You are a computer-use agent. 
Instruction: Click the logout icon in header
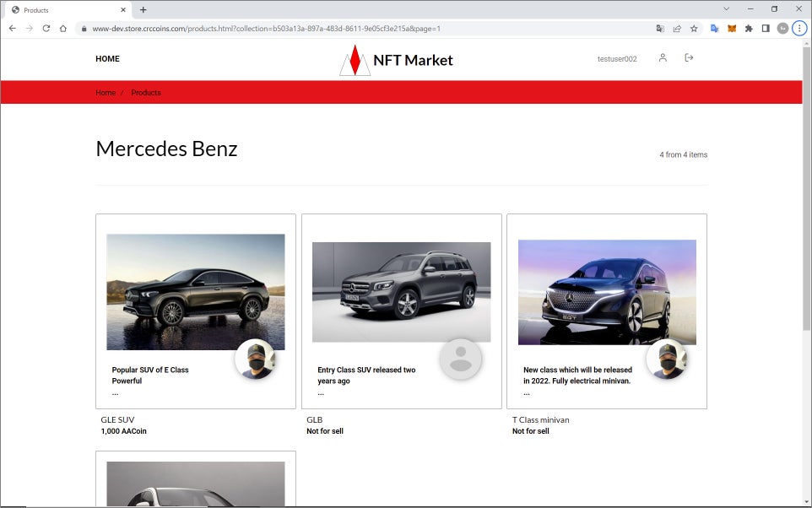tap(689, 57)
